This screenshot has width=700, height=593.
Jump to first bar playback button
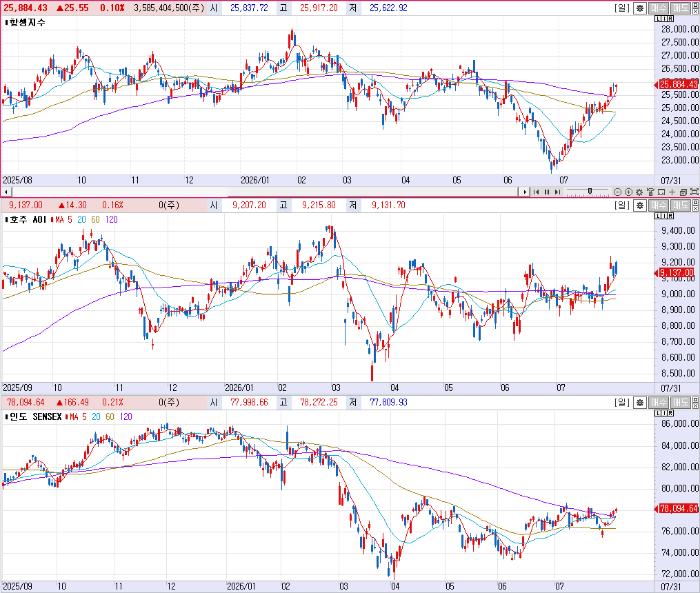[x=536, y=192]
